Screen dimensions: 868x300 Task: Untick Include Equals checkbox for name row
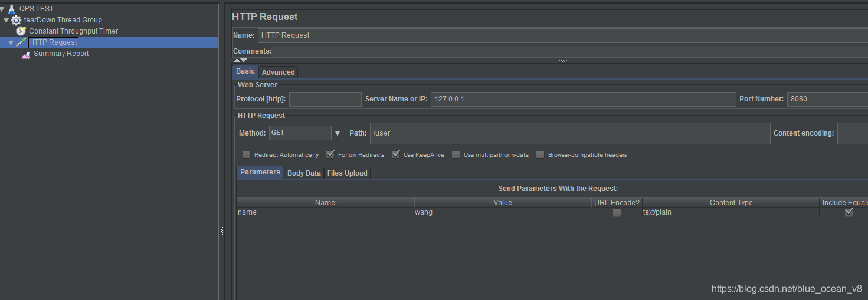[849, 212]
